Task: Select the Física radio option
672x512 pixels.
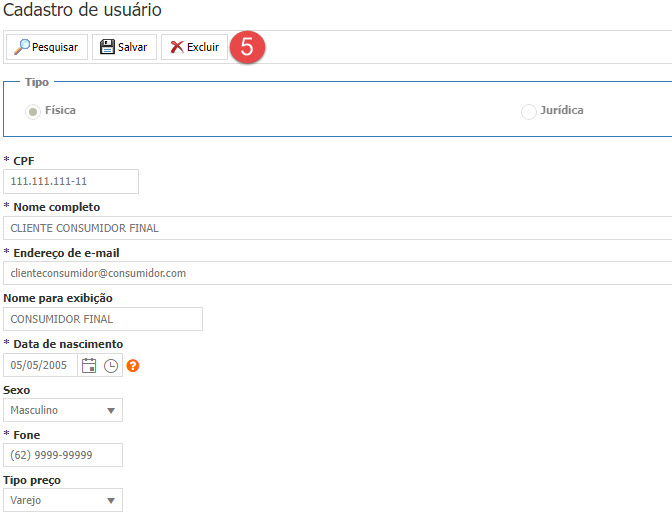Action: pos(35,111)
